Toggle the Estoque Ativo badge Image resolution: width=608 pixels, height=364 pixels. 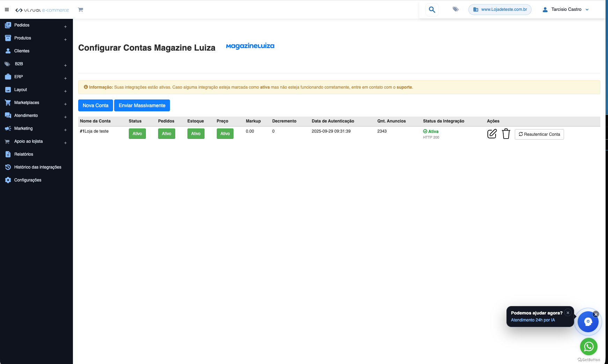pyautogui.click(x=196, y=134)
